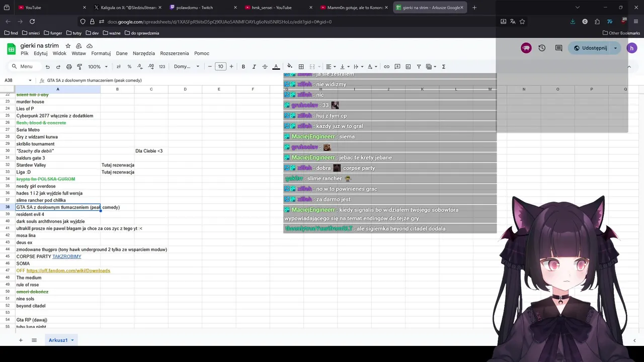Open the all sheets list
The width and height of the screenshot is (644, 362).
(x=34, y=340)
